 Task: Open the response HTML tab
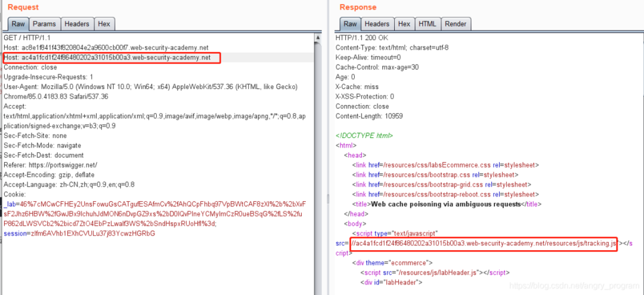[x=427, y=24]
